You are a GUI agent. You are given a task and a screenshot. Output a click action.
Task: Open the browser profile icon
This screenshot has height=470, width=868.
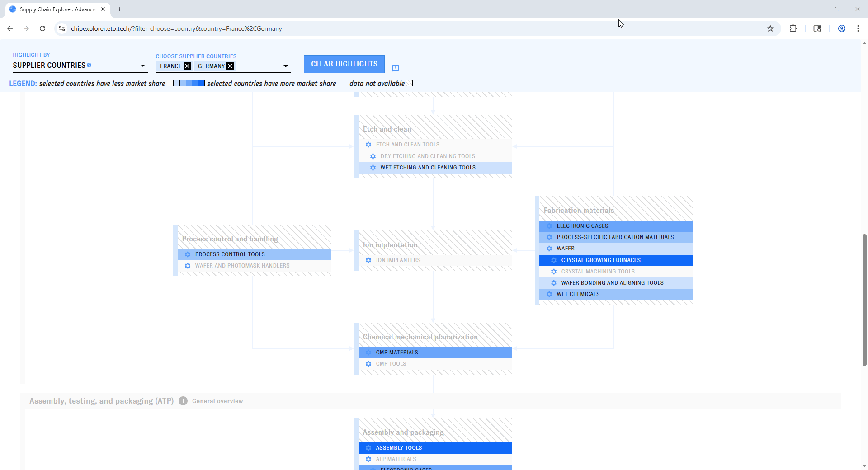(842, 28)
